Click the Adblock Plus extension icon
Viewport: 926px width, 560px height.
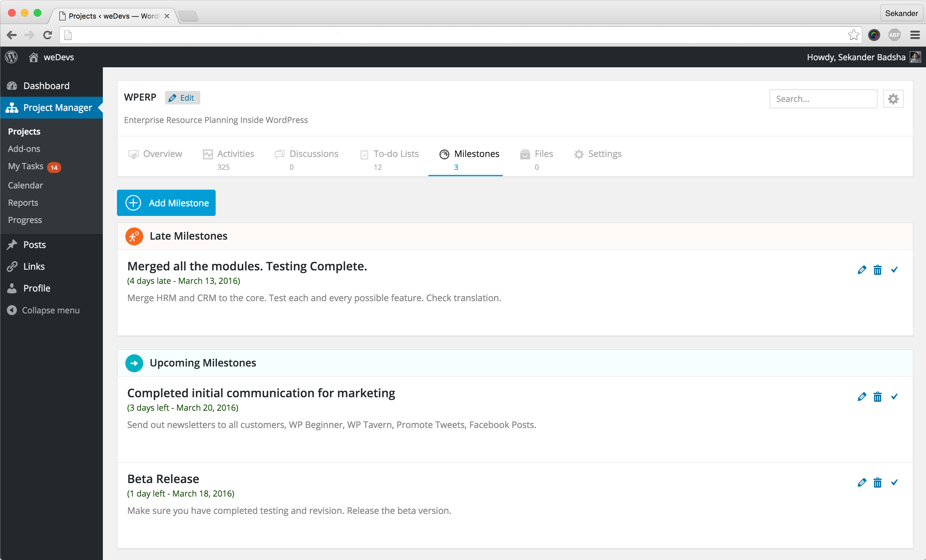click(894, 35)
